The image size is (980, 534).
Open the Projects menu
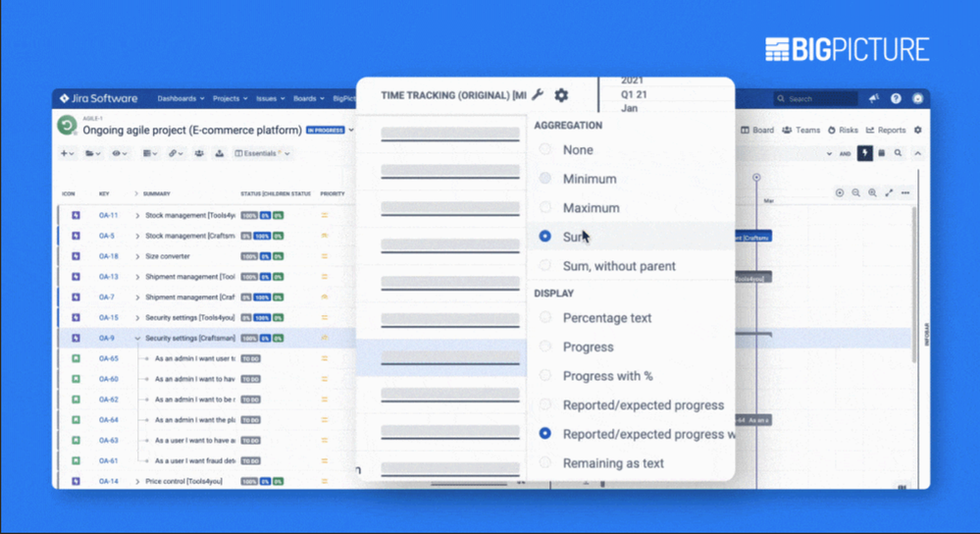[230, 98]
